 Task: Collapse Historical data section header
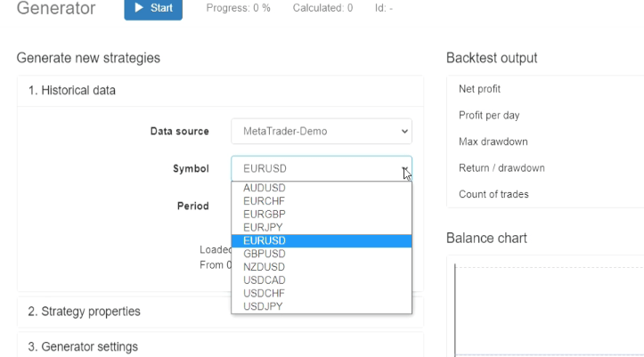pos(71,90)
